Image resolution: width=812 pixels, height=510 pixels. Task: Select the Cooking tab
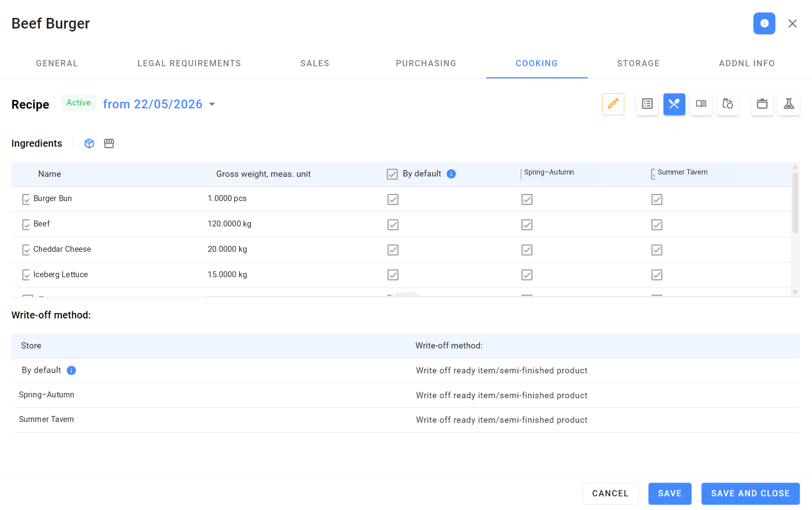point(537,63)
